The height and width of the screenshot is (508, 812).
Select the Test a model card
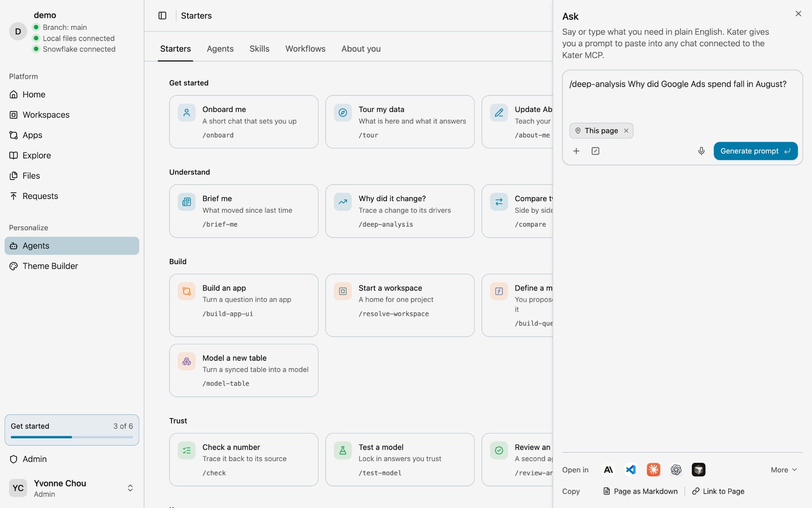coord(400,460)
